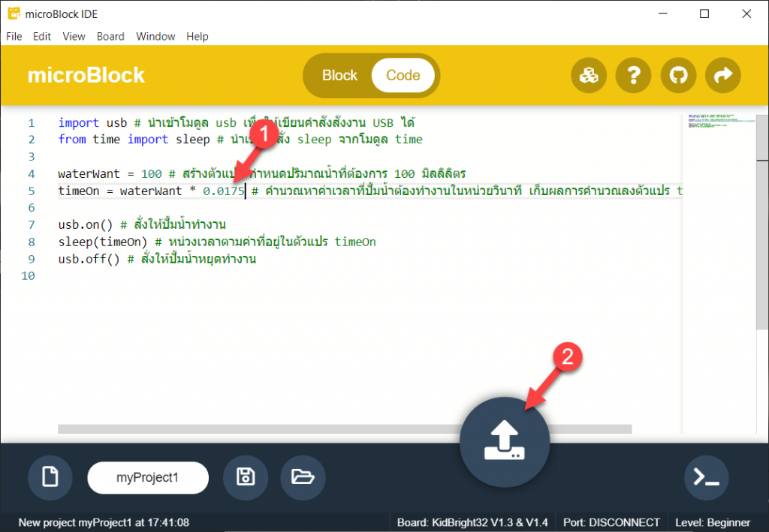
Task: Open the Board menu
Action: (x=110, y=36)
